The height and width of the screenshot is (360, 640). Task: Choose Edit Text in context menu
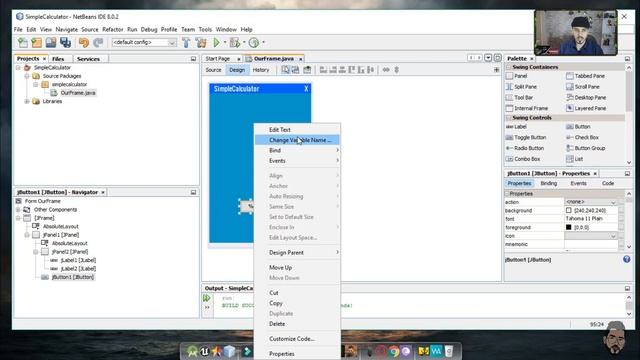[x=297, y=130]
